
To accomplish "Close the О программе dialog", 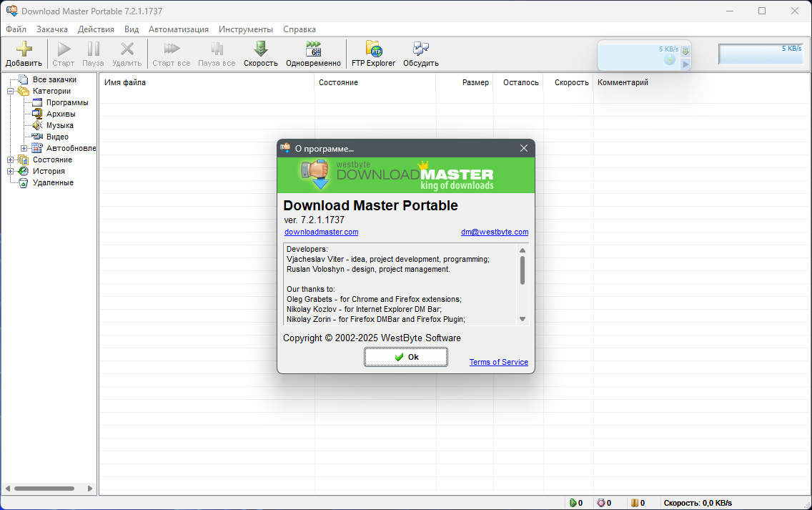I will point(524,148).
